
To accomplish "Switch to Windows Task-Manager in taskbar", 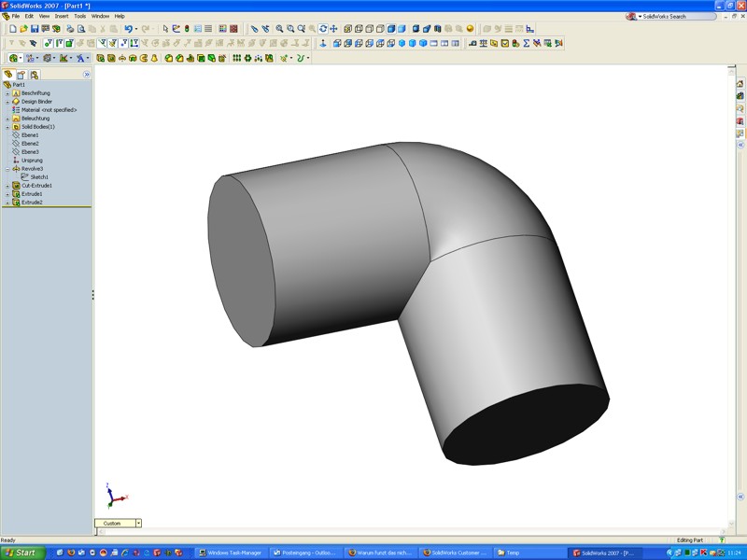I will (x=231, y=553).
